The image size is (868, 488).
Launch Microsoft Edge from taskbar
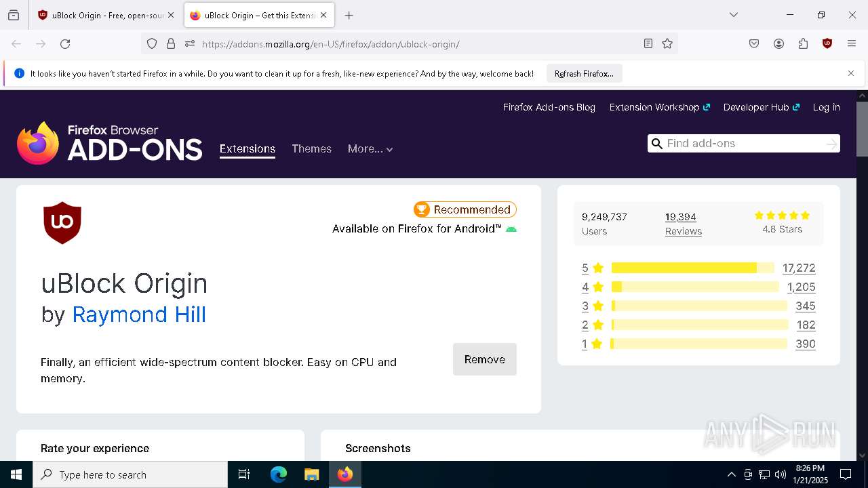(x=279, y=474)
